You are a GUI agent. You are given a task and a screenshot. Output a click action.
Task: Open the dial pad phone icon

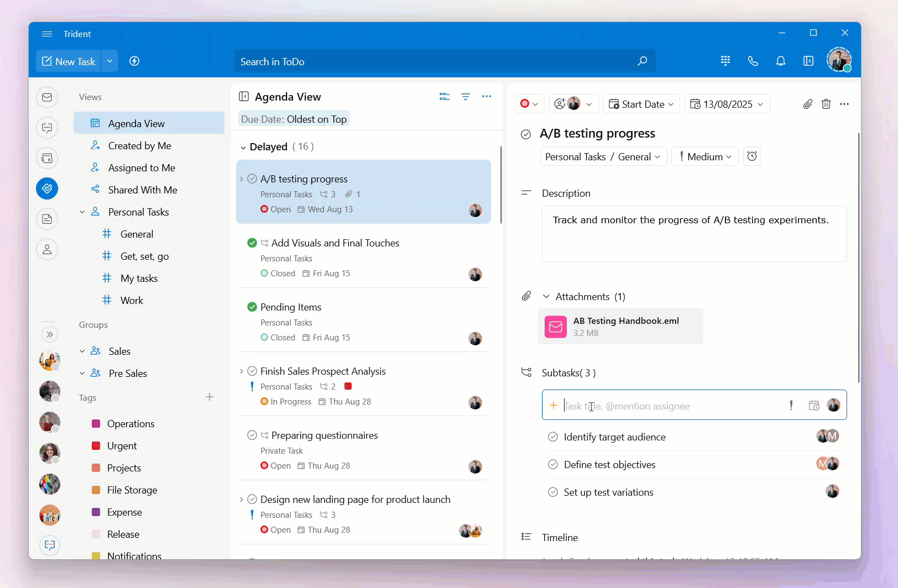click(x=753, y=61)
